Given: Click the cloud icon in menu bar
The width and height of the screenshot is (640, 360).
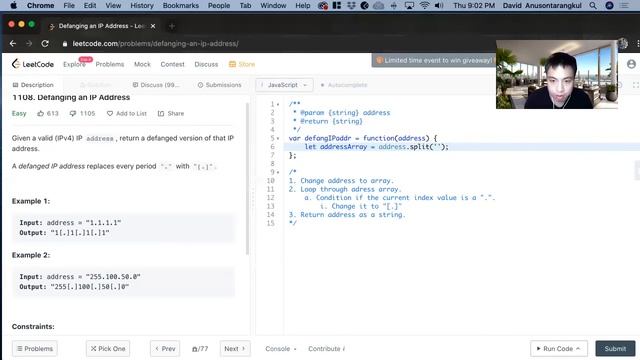Looking at the screenshot, I should (378, 5).
